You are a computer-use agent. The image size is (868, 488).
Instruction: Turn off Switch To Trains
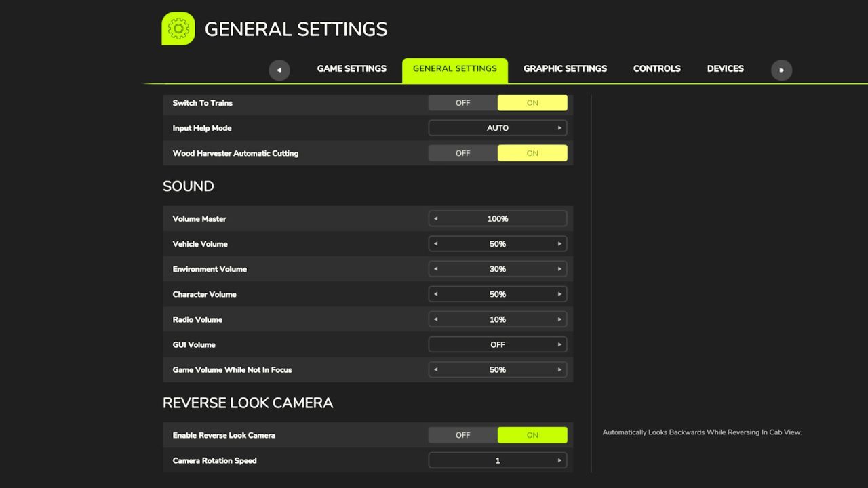click(462, 103)
